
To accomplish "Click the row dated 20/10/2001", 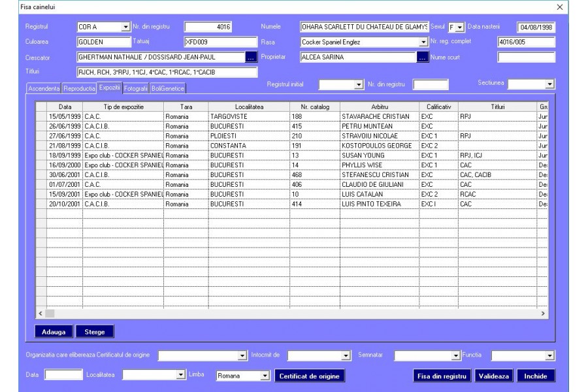I will (292, 204).
